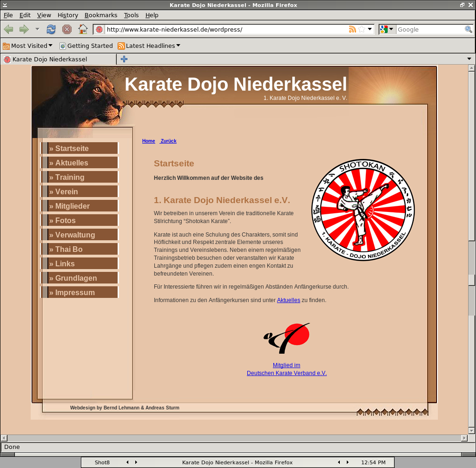Open the Latest Headlines feed dropdown
The width and height of the screenshot is (476, 468).
(149, 46)
